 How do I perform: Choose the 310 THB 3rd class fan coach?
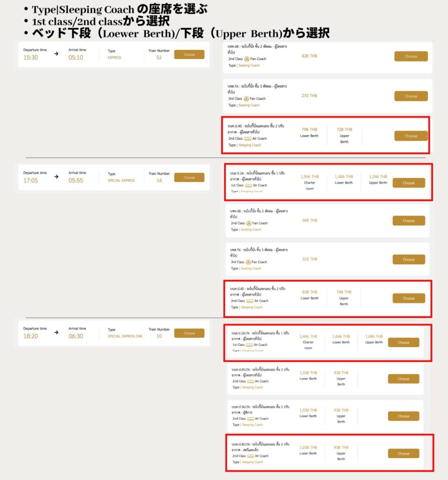click(409, 260)
